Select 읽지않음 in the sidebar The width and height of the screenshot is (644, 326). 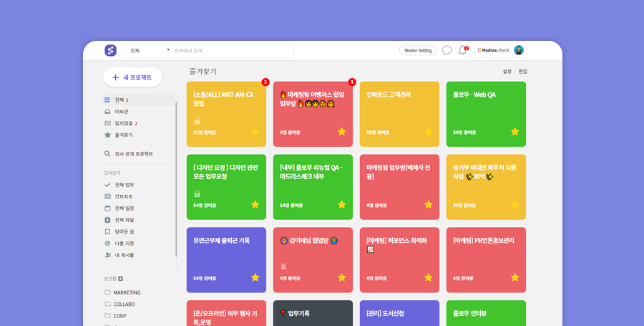125,123
